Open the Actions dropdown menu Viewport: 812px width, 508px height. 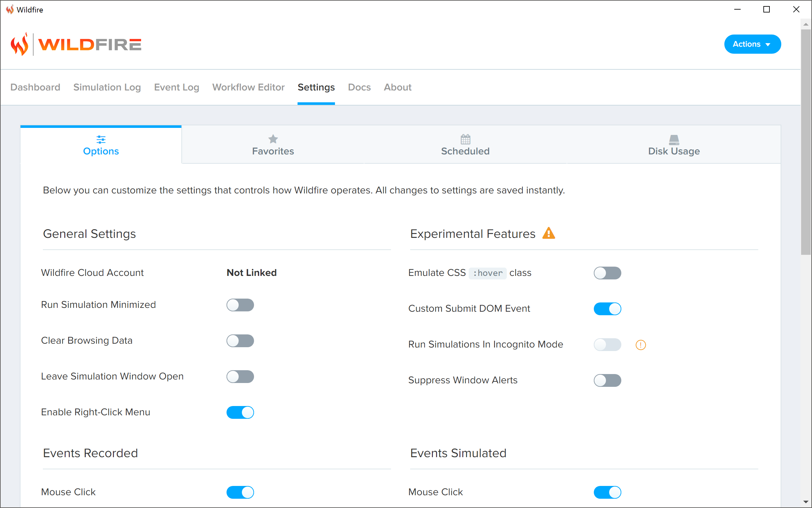click(x=752, y=44)
